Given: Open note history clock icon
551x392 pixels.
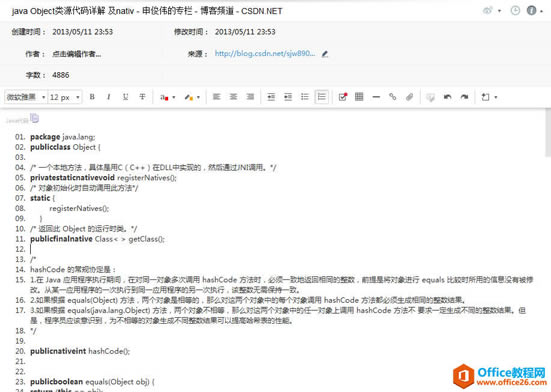Looking at the screenshot, I should [515, 11].
